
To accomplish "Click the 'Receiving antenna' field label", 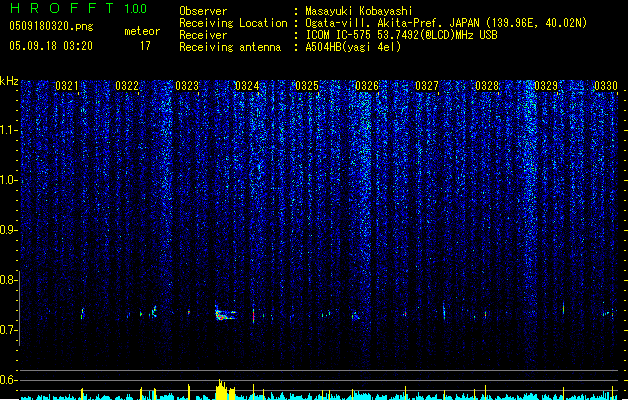I will coord(230,47).
